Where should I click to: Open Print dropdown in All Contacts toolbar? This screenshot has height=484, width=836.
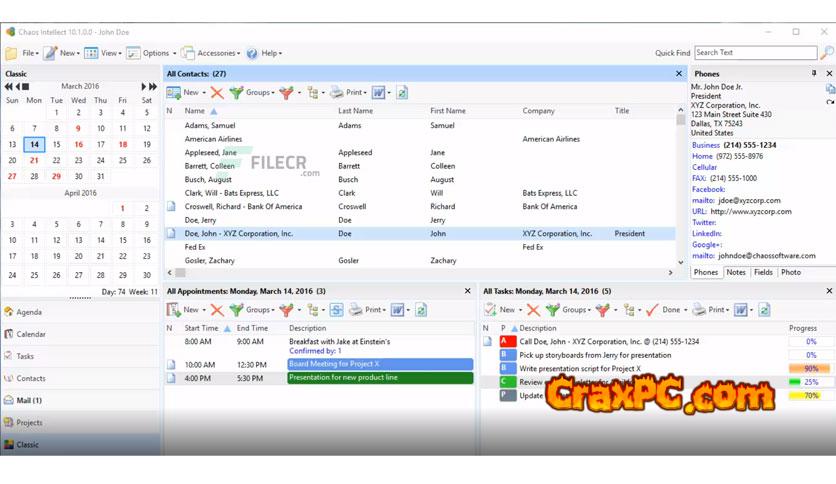[x=356, y=93]
